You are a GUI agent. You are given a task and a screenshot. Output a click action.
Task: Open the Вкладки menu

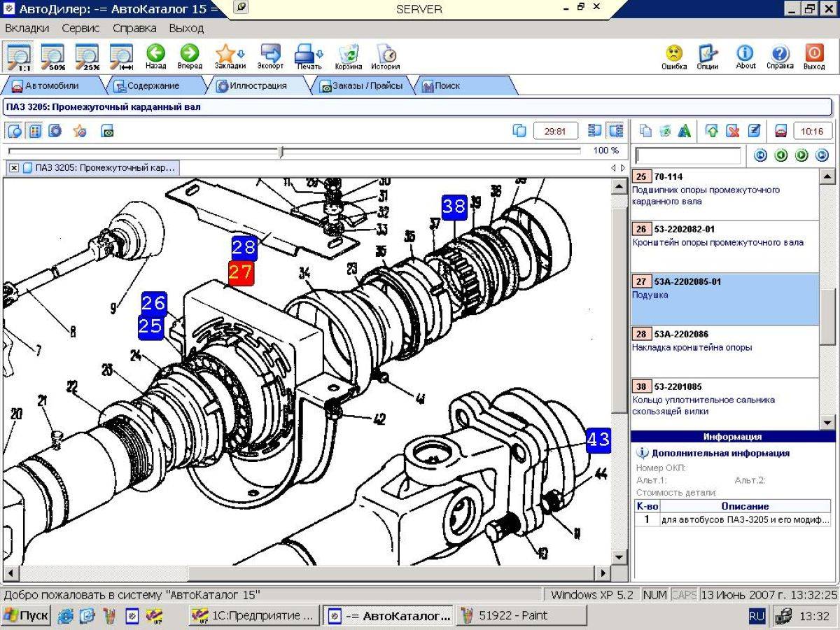(x=27, y=29)
